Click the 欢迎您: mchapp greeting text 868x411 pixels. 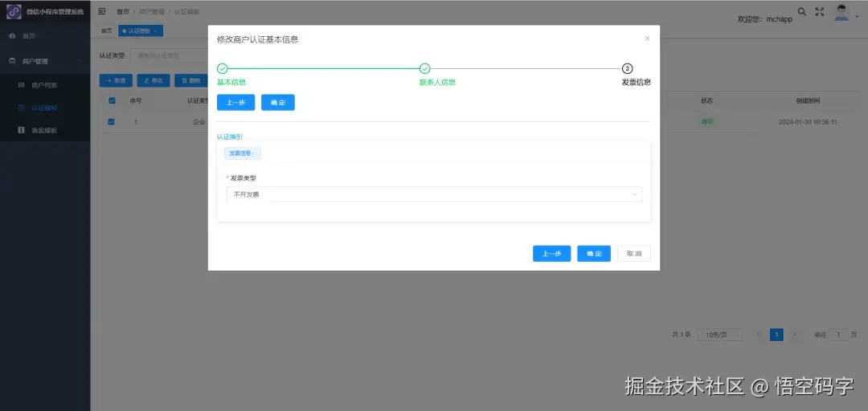[765, 18]
